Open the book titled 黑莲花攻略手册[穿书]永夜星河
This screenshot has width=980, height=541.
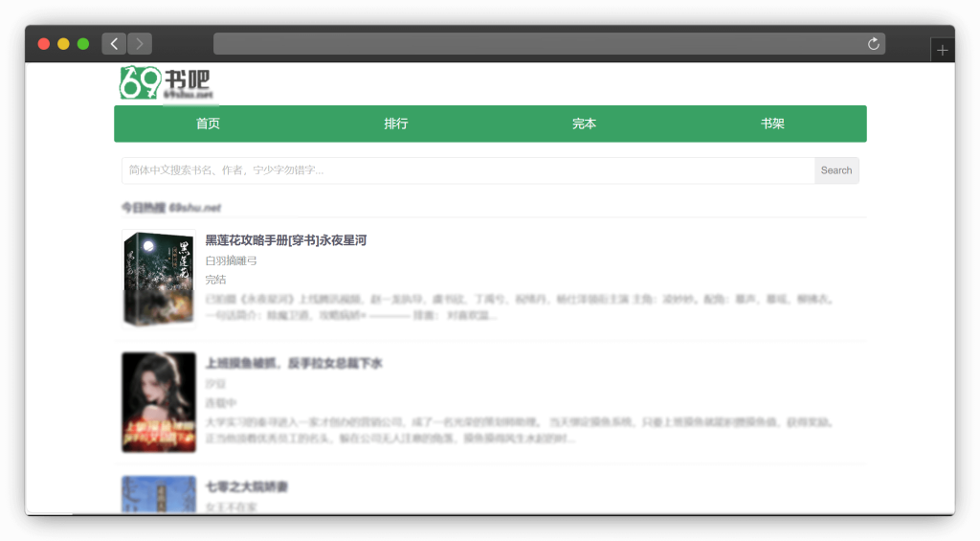pyautogui.click(x=285, y=240)
